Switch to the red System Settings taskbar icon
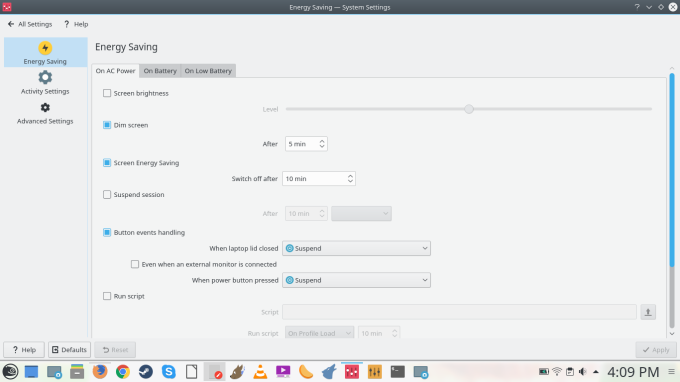This screenshot has height=382, width=680. (352, 372)
